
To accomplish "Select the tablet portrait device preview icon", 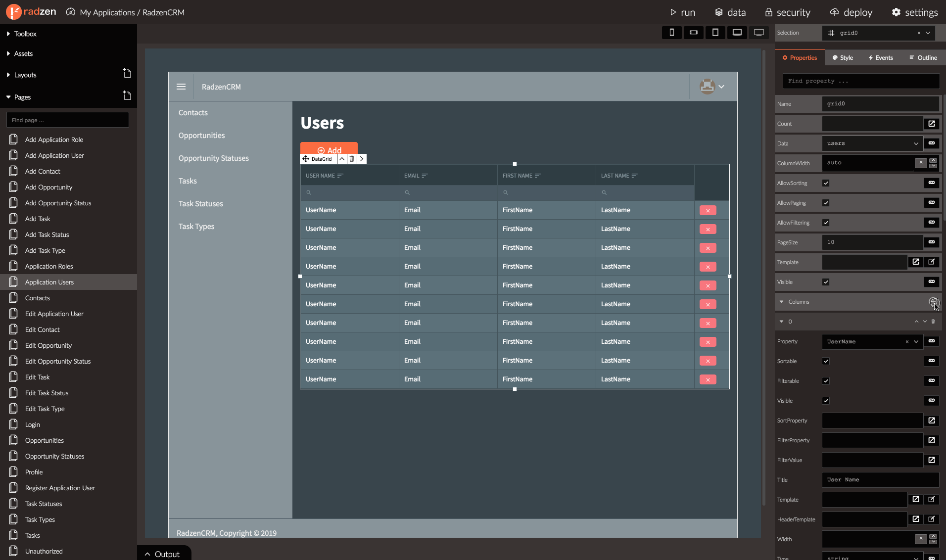I will (x=715, y=33).
